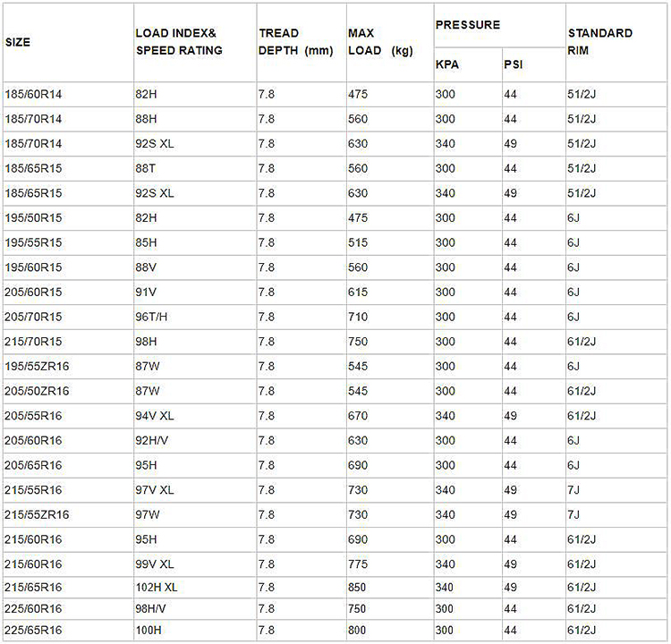Click the 615 max load value

pyautogui.click(x=358, y=292)
